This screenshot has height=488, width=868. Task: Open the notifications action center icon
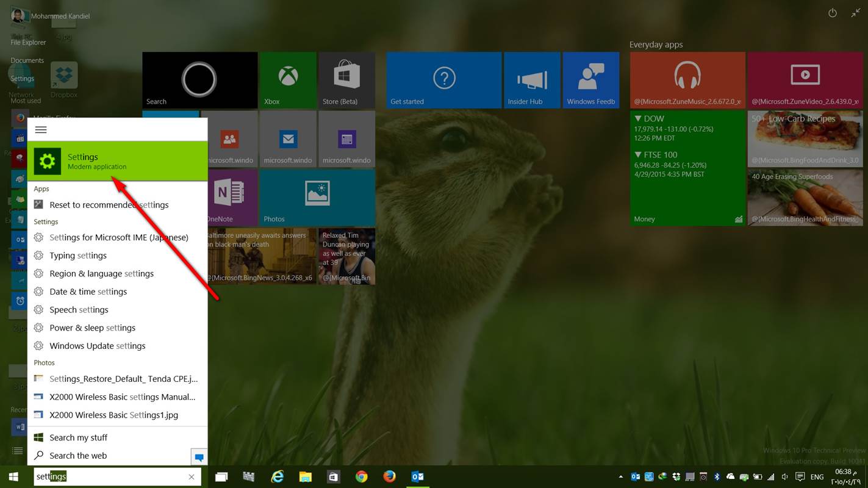(800, 477)
